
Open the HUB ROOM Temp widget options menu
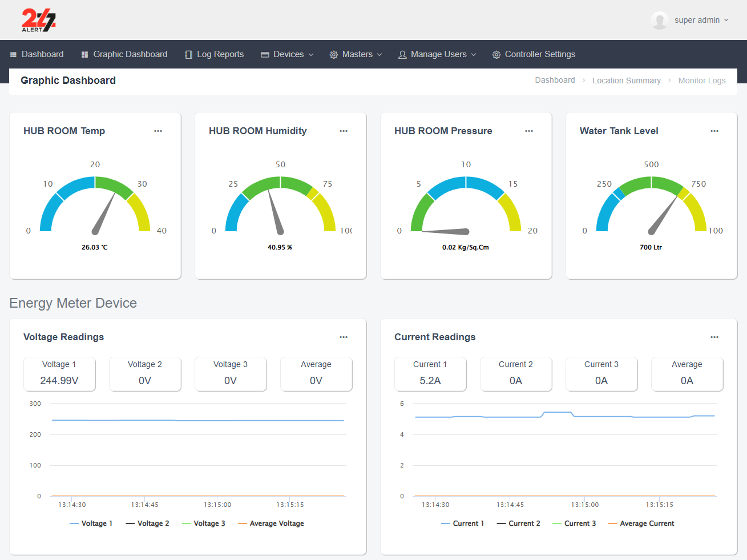158,131
